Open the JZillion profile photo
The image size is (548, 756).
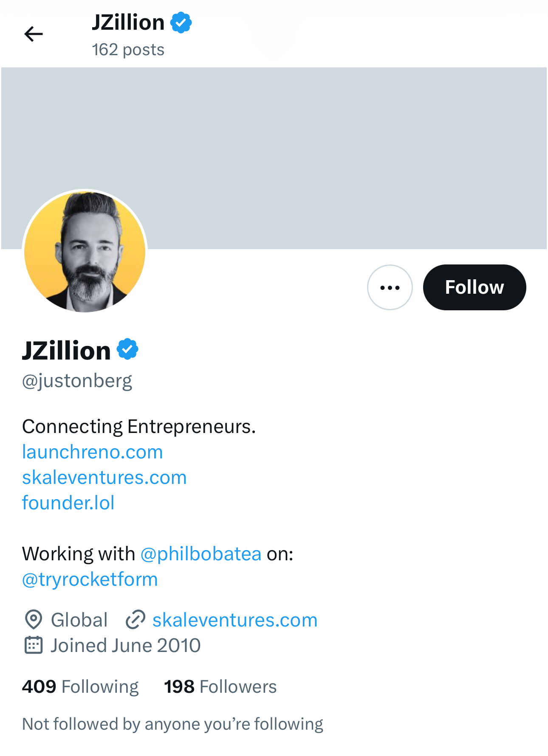pyautogui.click(x=85, y=251)
